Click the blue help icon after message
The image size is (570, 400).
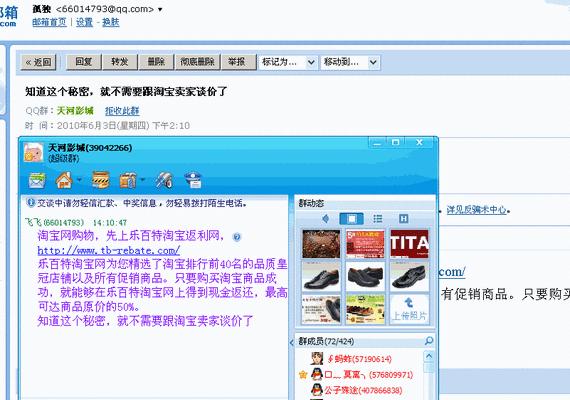237,237
